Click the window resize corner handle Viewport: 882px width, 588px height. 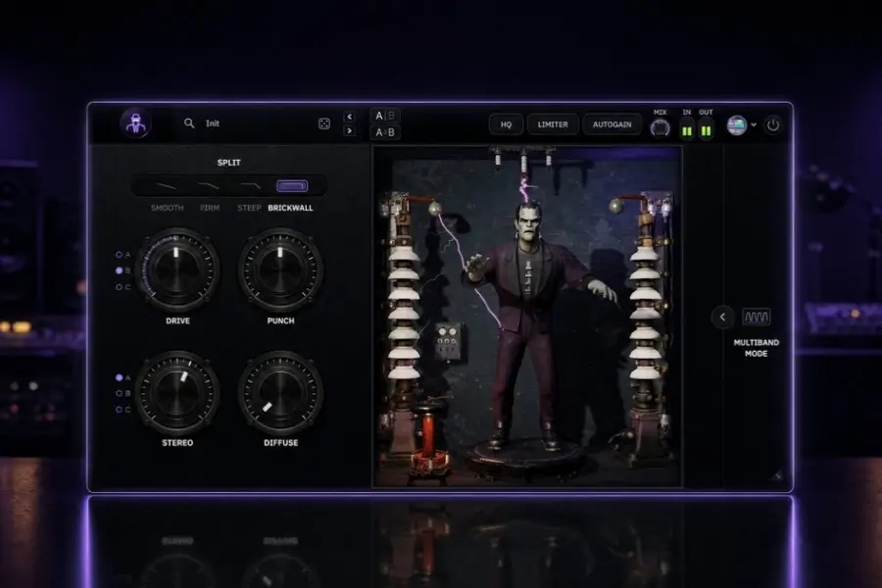[x=778, y=476]
